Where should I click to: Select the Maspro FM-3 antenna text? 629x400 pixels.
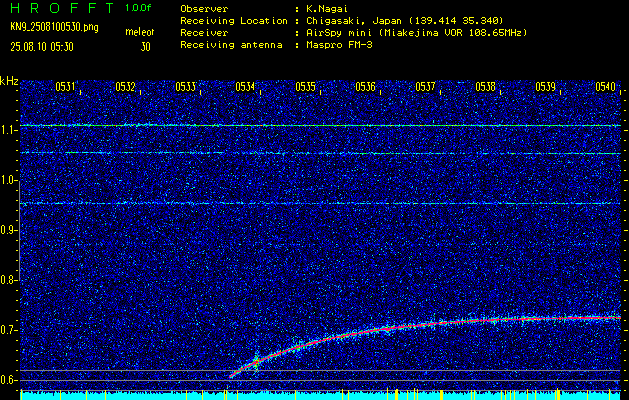coord(339,45)
